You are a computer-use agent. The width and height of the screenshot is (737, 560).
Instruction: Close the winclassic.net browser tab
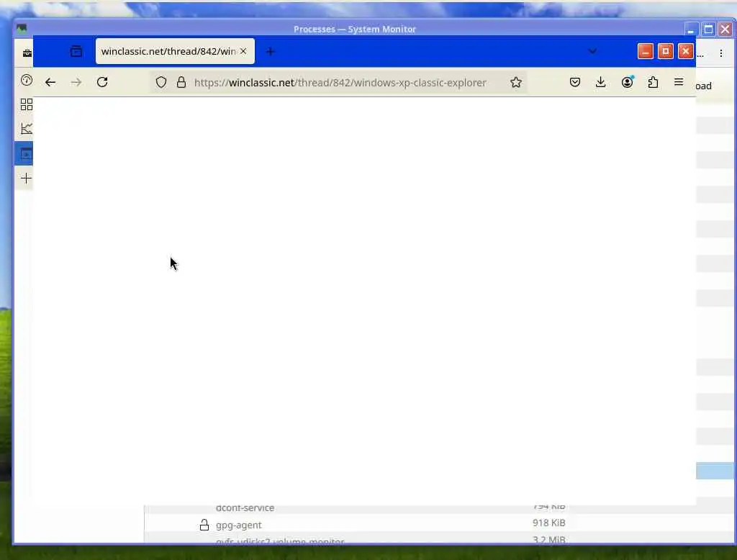pyautogui.click(x=243, y=51)
